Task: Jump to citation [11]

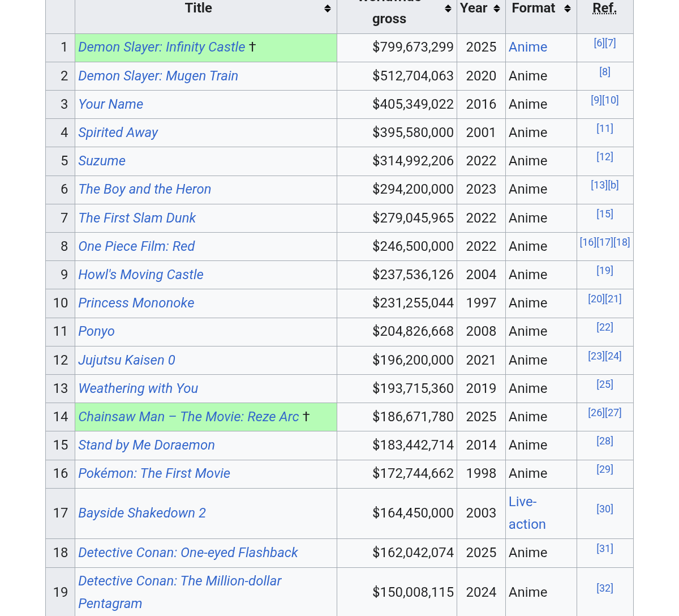Action: (x=605, y=129)
